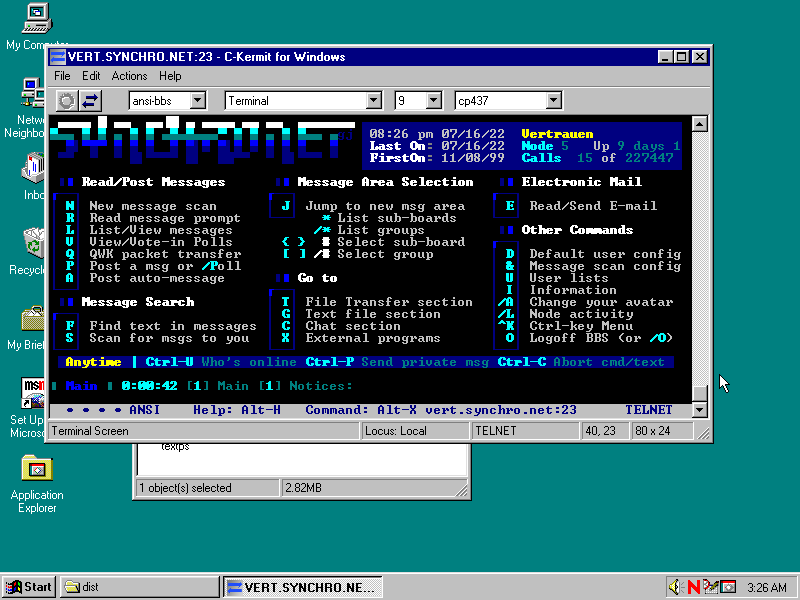Open the font size dropdown showing 9

pyautogui.click(x=434, y=101)
